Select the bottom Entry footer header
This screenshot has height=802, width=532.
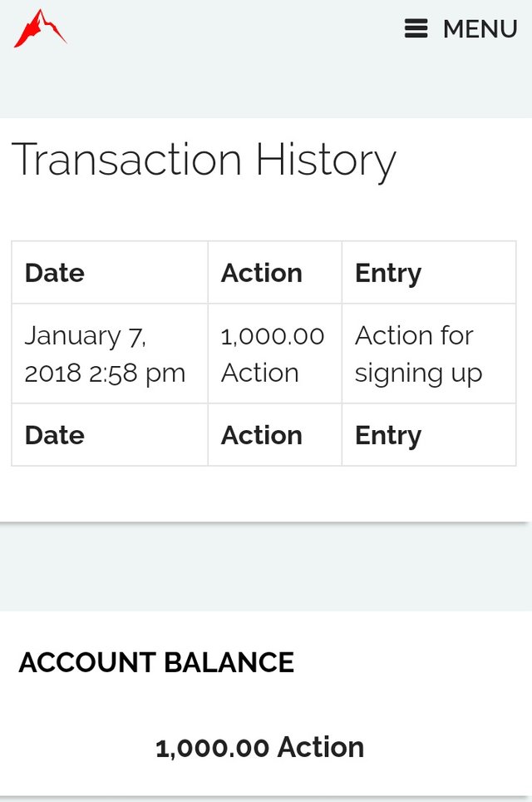coord(387,435)
